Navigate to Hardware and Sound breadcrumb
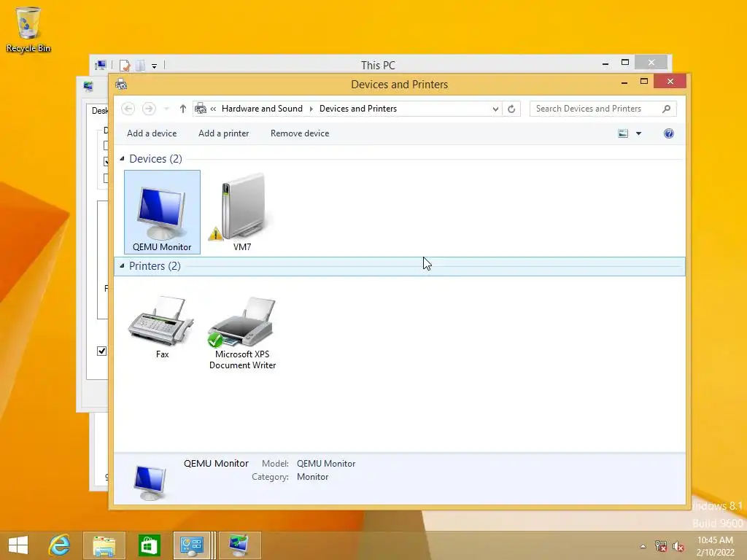The image size is (747, 560). 262,109
